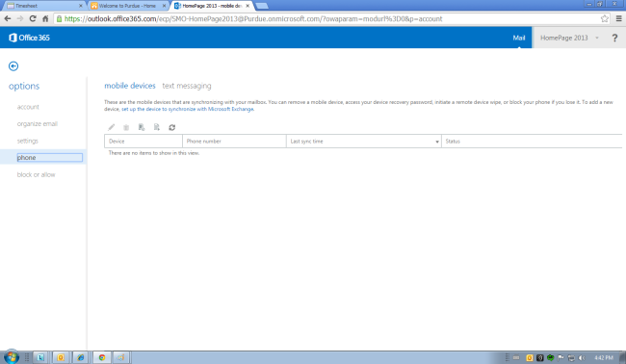Open a new browser tab
626x364 pixels.
point(262,6)
